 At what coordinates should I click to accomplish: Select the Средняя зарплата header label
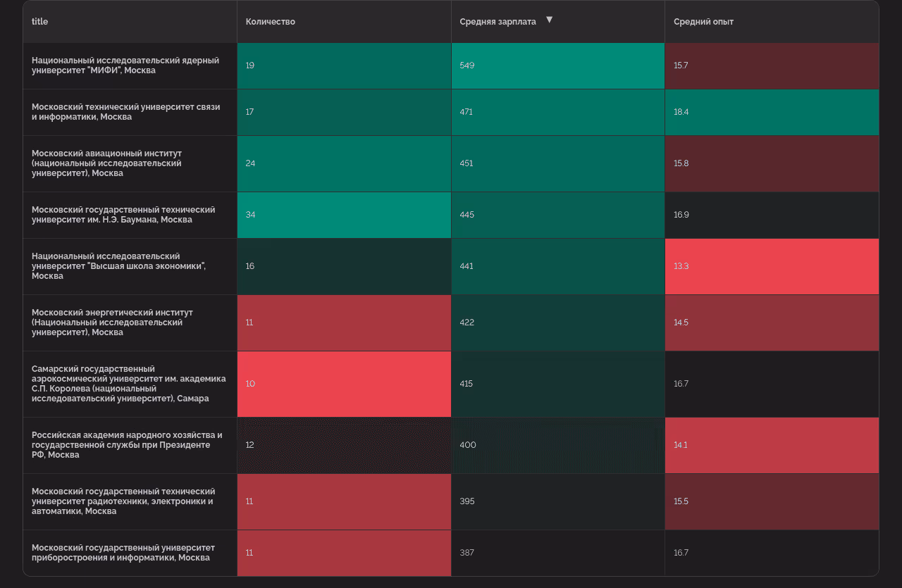click(x=498, y=22)
